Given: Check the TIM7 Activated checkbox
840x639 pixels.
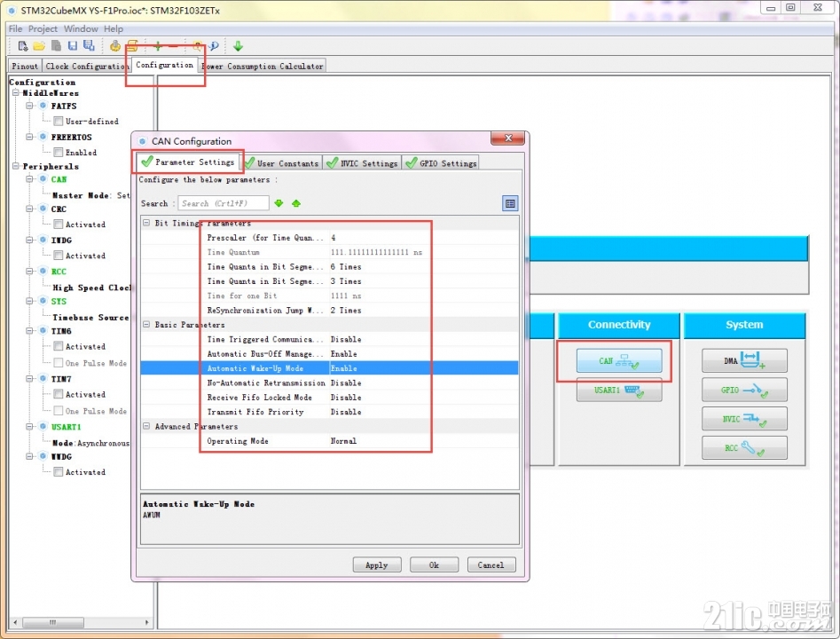Looking at the screenshot, I should tap(59, 394).
